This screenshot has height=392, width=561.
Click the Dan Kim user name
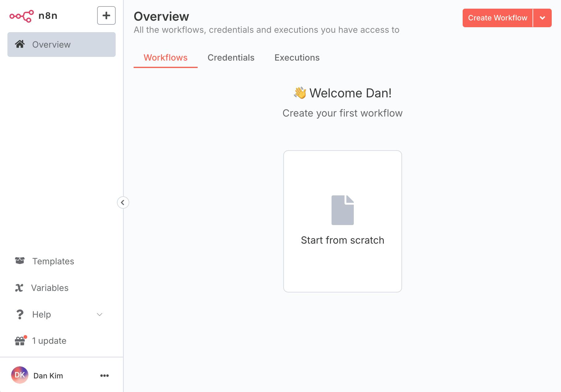pos(48,376)
